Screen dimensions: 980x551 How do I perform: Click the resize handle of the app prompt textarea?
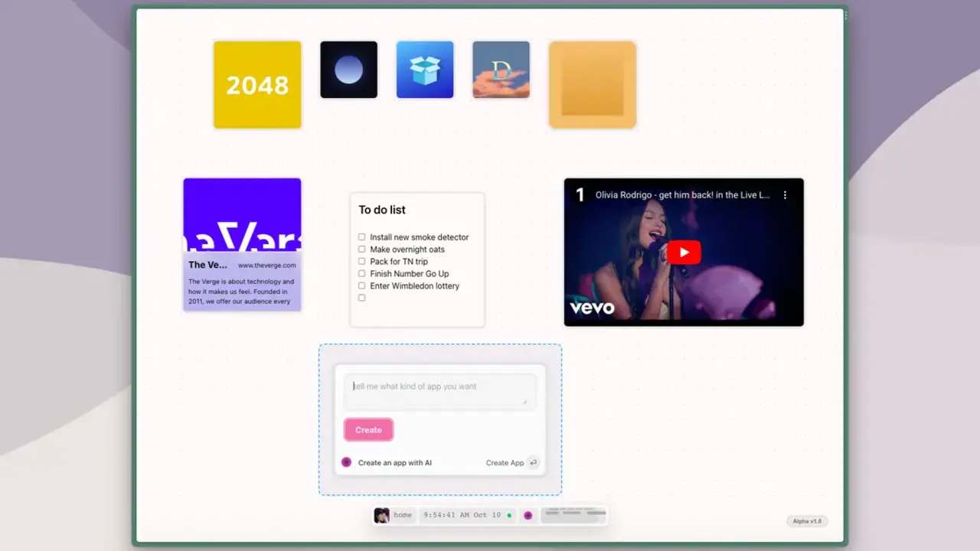[x=525, y=401]
